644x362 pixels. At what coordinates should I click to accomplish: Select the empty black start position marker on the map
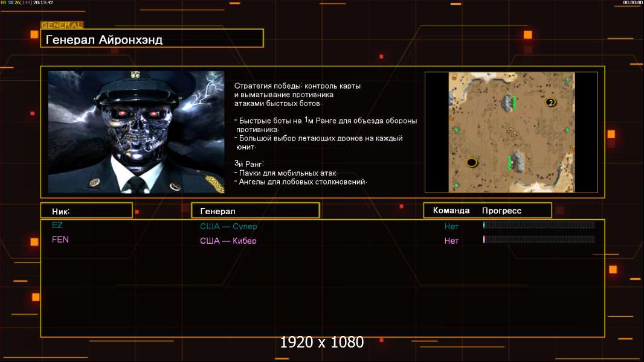tap(471, 162)
